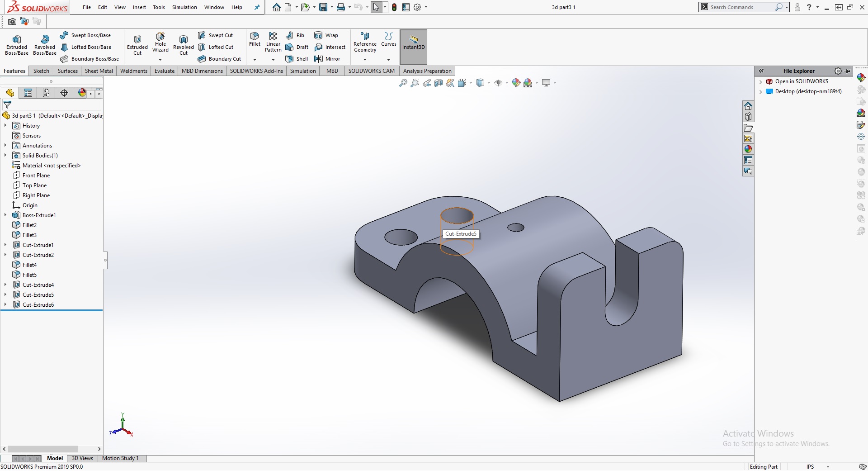This screenshot has height=475, width=868.
Task: Open the PropertyManager tab icon
Action: point(28,93)
